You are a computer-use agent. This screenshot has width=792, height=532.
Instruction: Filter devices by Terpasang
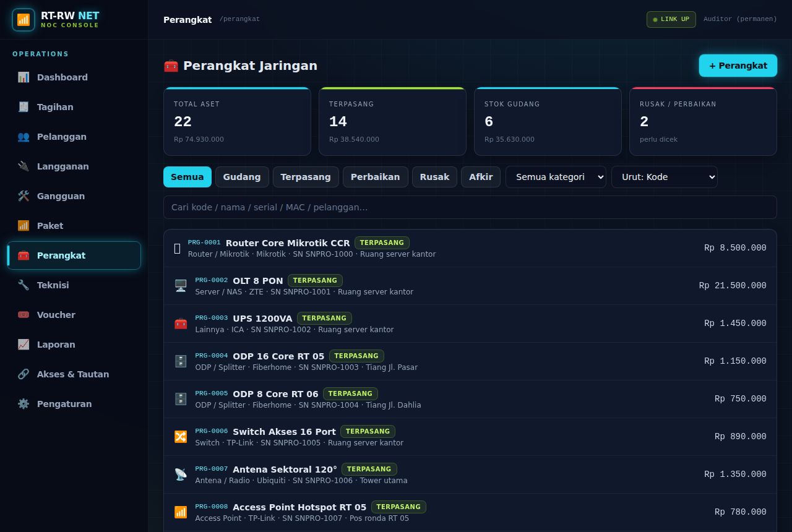tap(306, 177)
